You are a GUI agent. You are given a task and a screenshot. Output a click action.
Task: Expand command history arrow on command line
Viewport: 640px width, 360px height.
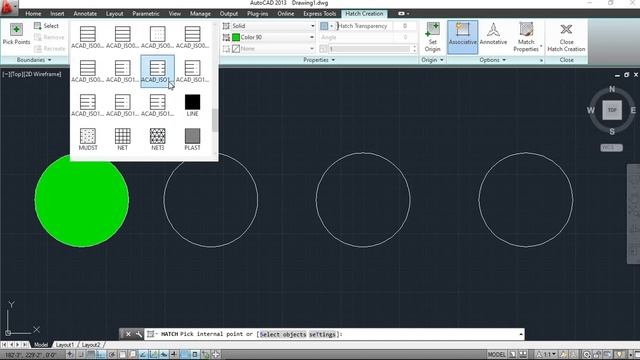point(521,334)
